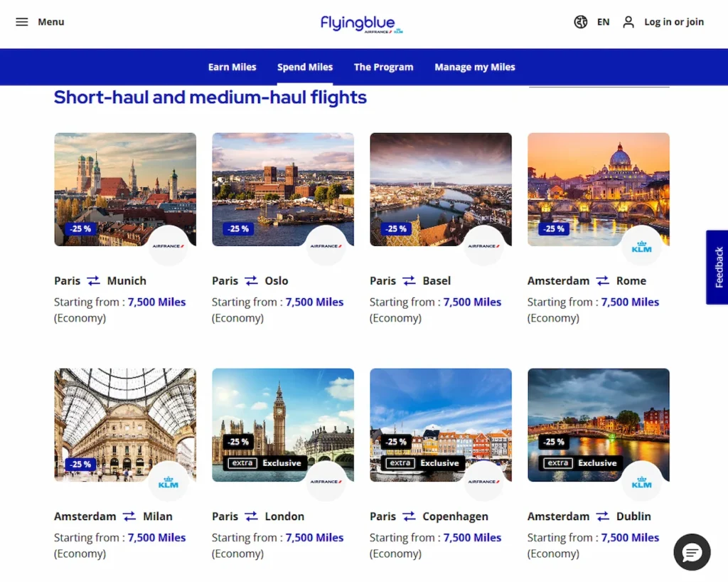The image size is (728, 582).
Task: Click the Menu label
Action: (x=51, y=22)
